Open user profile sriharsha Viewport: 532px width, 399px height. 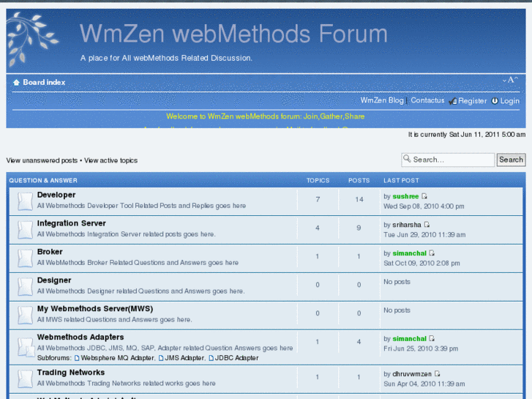(407, 225)
